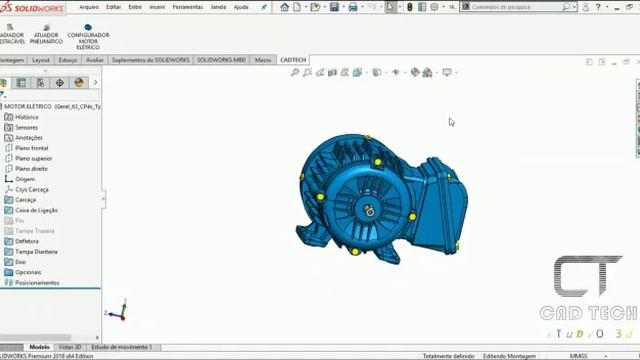The image size is (640, 360).
Task: Open the PropertyManager tab icon
Action: pyautogui.click(x=21, y=83)
